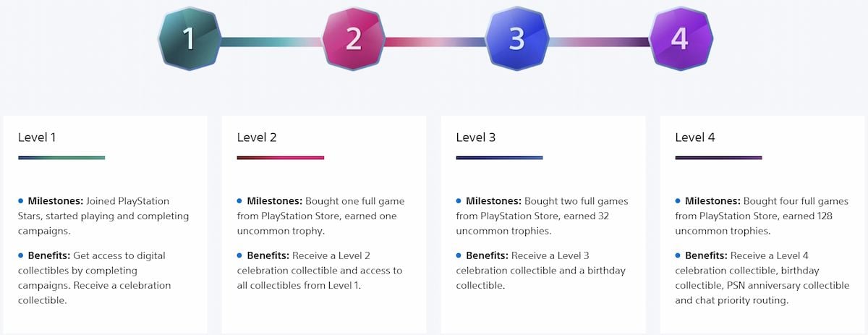868x335 pixels.
Task: Click the Level 3 card heading
Action: (476, 137)
